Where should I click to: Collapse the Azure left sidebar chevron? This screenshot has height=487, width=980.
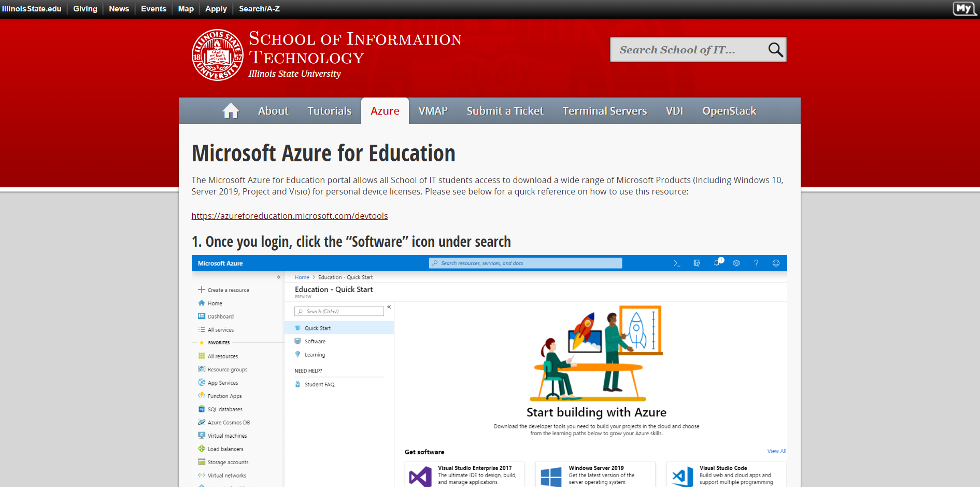pyautogui.click(x=279, y=277)
